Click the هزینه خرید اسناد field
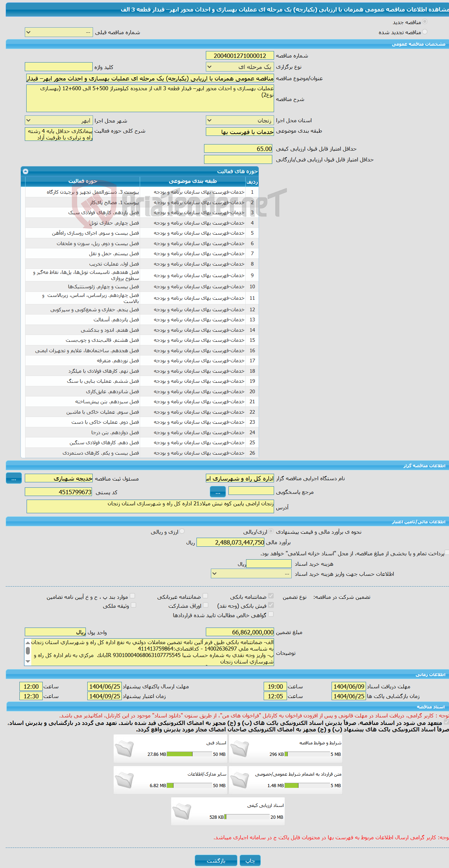The image size is (449, 868). [x=269, y=564]
